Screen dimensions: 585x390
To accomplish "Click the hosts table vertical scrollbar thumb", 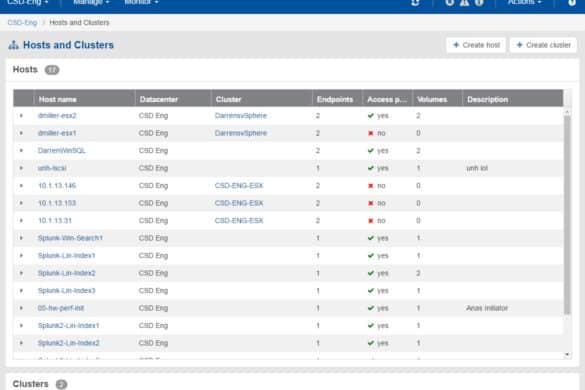I will pyautogui.click(x=567, y=215).
